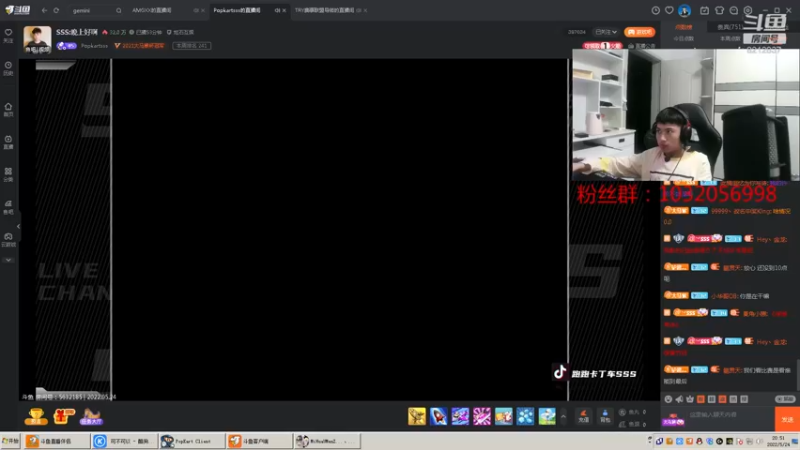Click the streamer avatar thumbnail
This screenshot has width=800, height=450.
[37, 39]
